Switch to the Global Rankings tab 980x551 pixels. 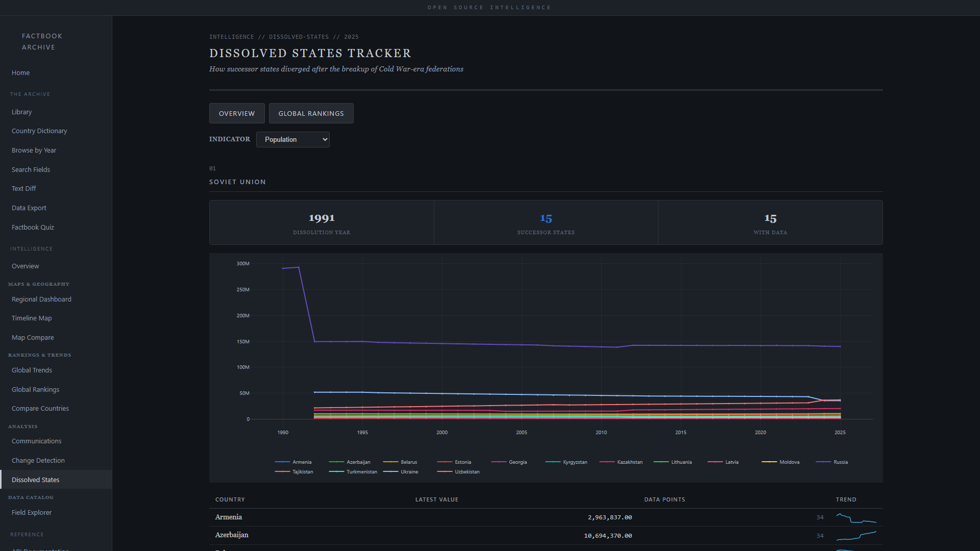(311, 114)
